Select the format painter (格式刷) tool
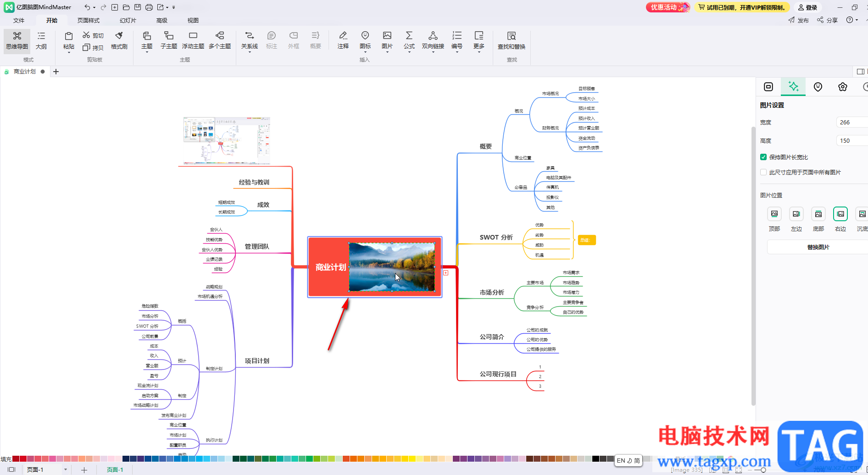This screenshot has height=475, width=868. point(119,41)
